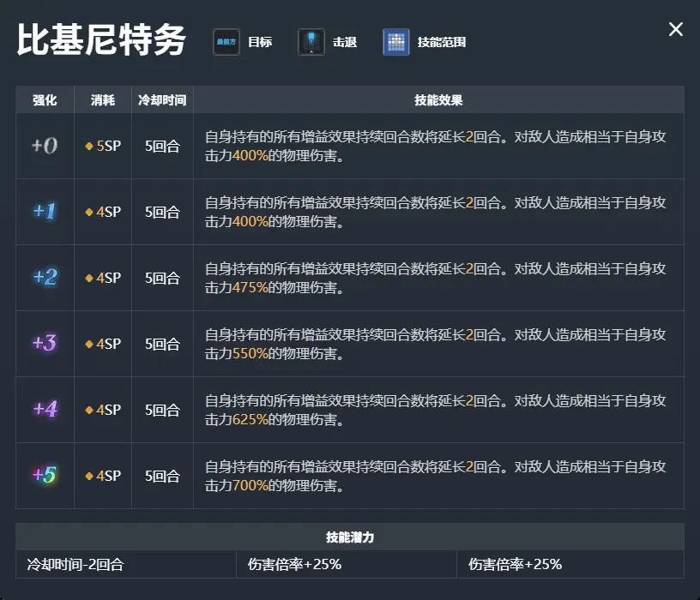The height and width of the screenshot is (600, 700).
Task: Select the +4 enhancement level icon
Action: coord(45,410)
